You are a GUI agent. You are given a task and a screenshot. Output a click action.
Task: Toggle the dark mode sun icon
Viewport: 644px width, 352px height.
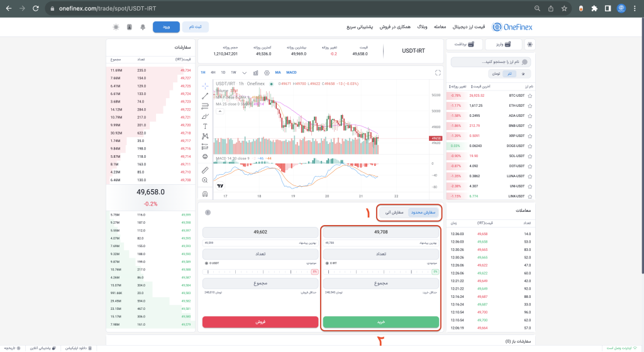[116, 27]
